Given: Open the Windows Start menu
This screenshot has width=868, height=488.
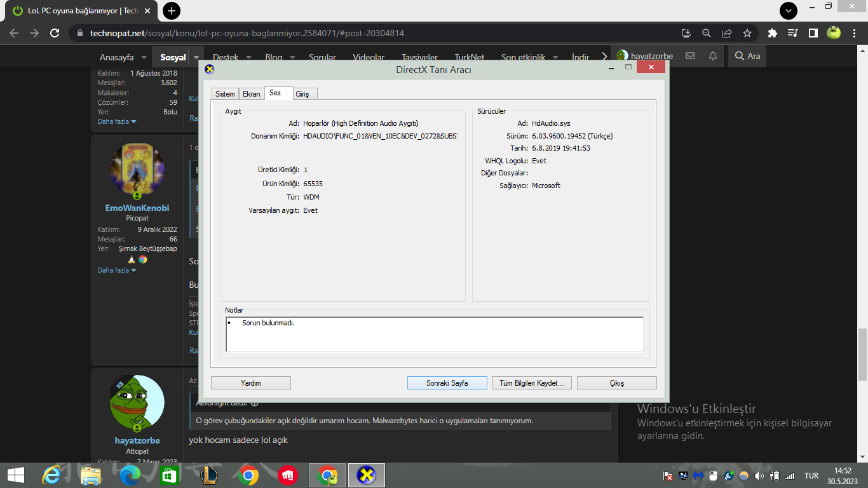Looking at the screenshot, I should coord(16,475).
